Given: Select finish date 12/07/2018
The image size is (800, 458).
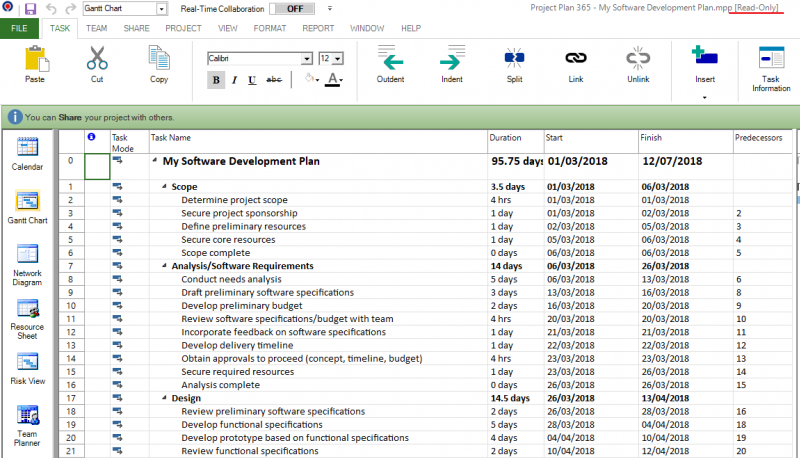Looking at the screenshot, I should point(672,161).
